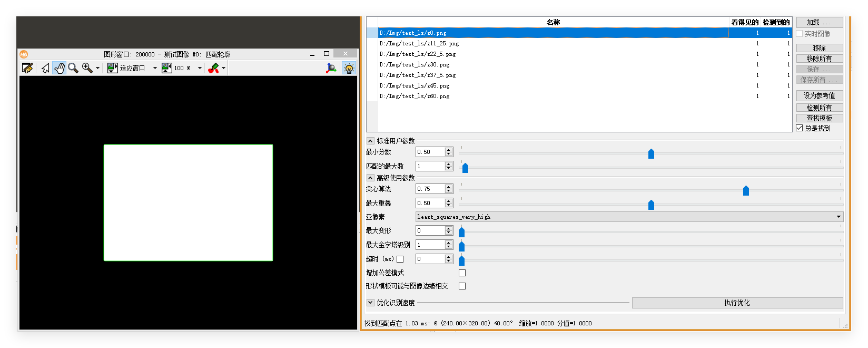Toggle the light bulb icon
This screenshot has height=348, width=868.
349,68
